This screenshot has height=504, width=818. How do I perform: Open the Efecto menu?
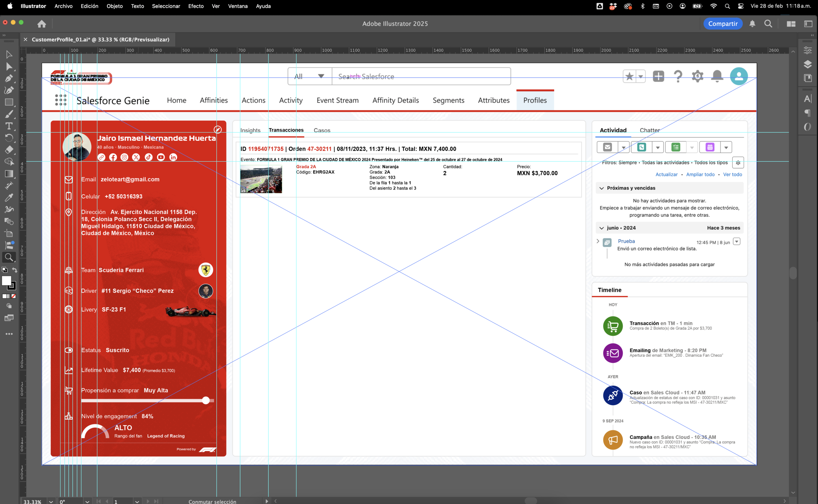pyautogui.click(x=196, y=6)
